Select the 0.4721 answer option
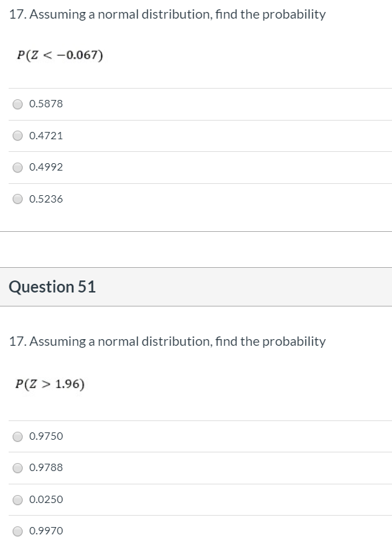Viewport: 392px width, 547px height. point(17,135)
